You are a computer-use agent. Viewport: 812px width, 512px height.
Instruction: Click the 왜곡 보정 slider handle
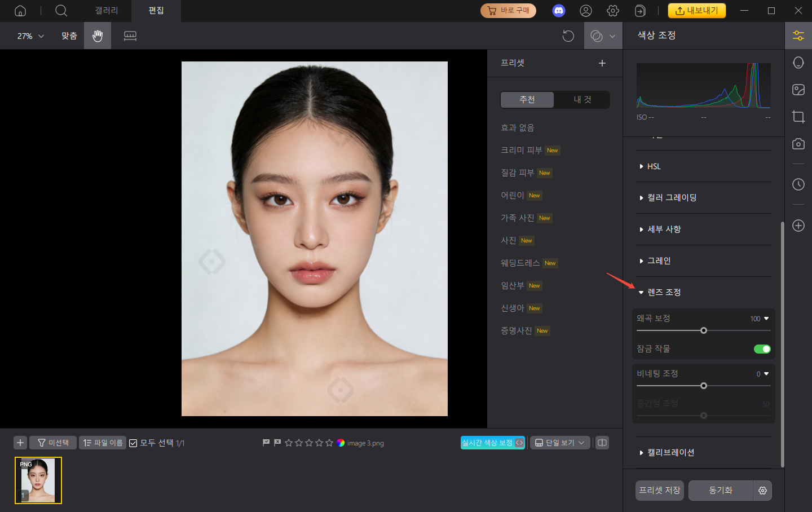point(703,330)
